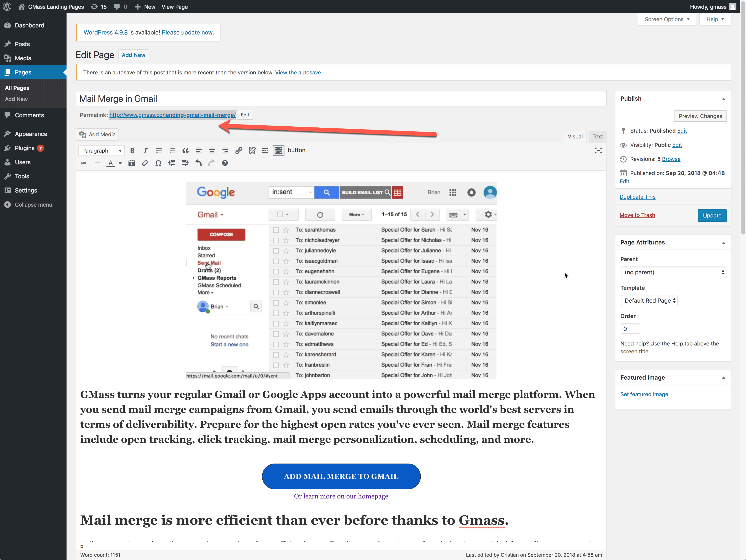Click the special character omega icon

(x=158, y=164)
